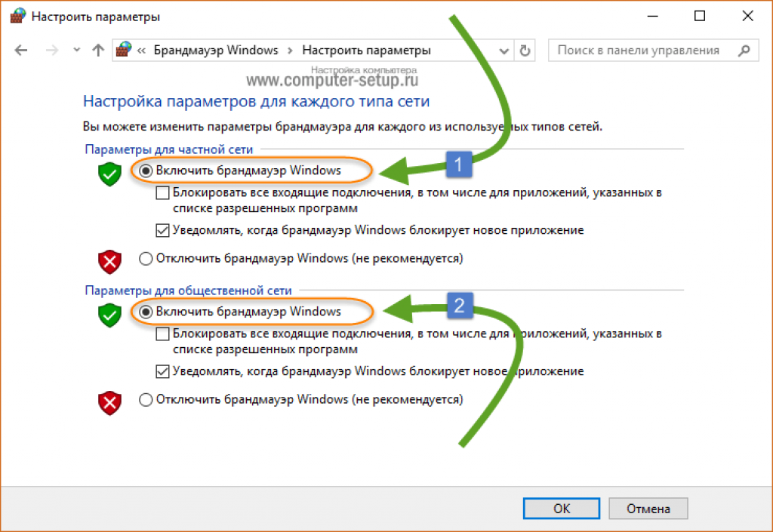
Task: Minimize the Настроить параметры window
Action: point(653,17)
